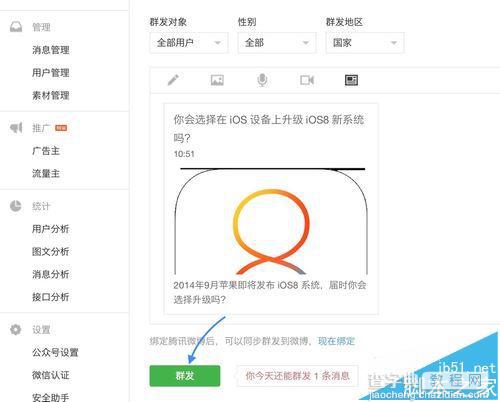Open the 性别 全部 dropdown
Viewport: 500px width, 402px height.
coord(277,43)
